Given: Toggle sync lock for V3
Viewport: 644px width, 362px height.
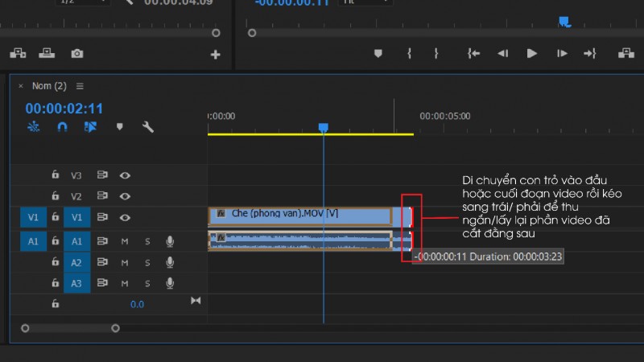Looking at the screenshot, I should 102,175.
